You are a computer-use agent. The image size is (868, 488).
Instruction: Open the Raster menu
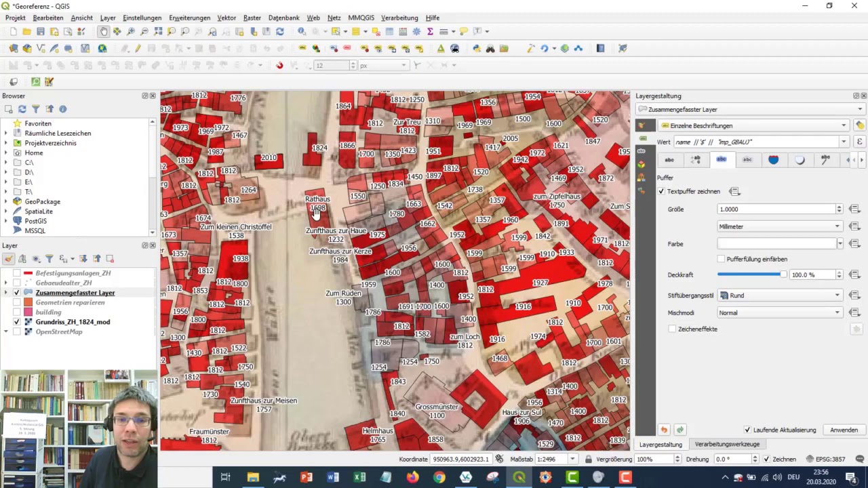[252, 18]
